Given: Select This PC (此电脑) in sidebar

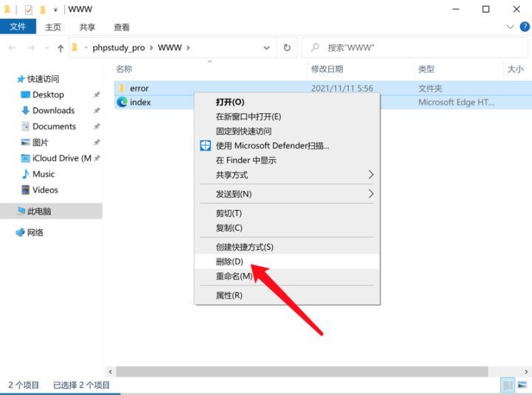Looking at the screenshot, I should point(51,211).
